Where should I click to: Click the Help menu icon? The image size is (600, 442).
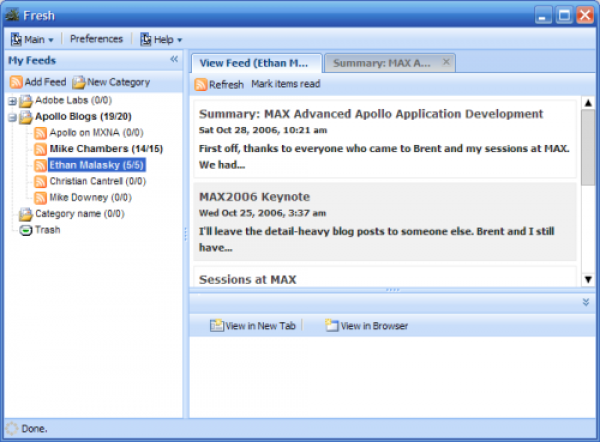click(145, 39)
